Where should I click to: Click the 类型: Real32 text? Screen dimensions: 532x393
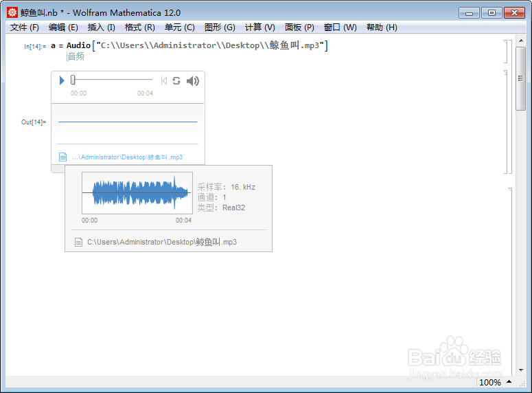221,207
